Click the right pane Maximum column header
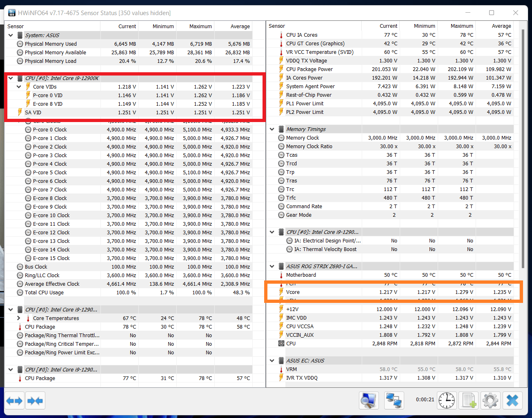 [x=456, y=26]
